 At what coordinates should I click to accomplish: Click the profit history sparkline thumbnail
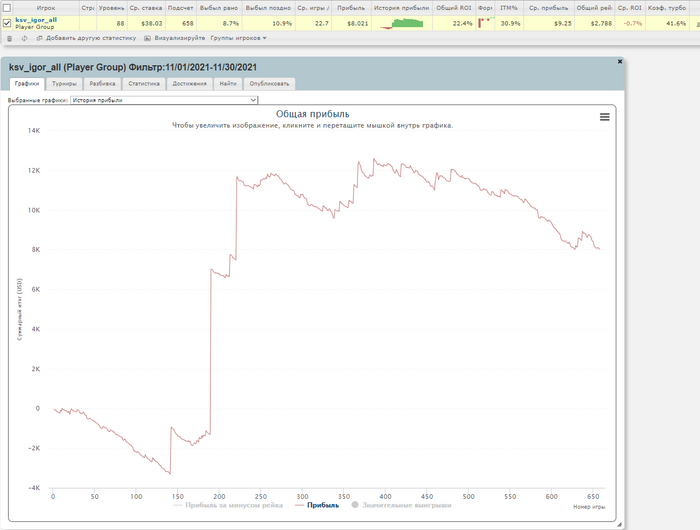(401, 23)
